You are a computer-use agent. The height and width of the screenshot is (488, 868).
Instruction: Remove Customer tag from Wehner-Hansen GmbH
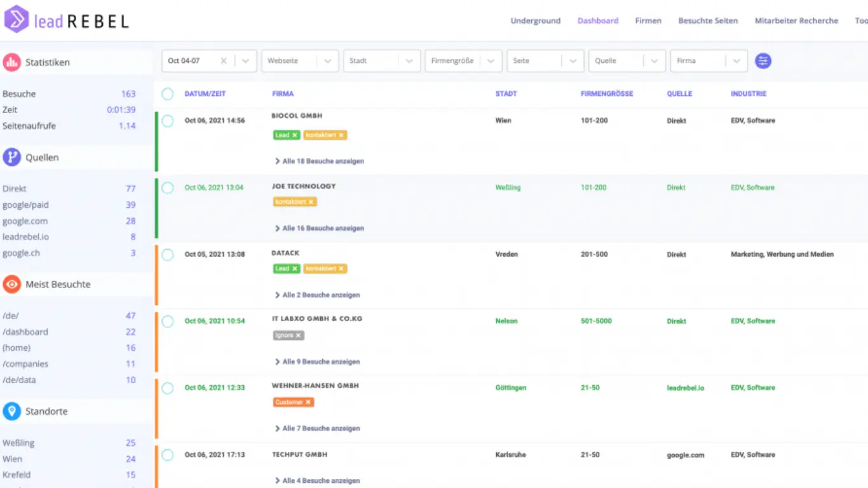pos(308,402)
